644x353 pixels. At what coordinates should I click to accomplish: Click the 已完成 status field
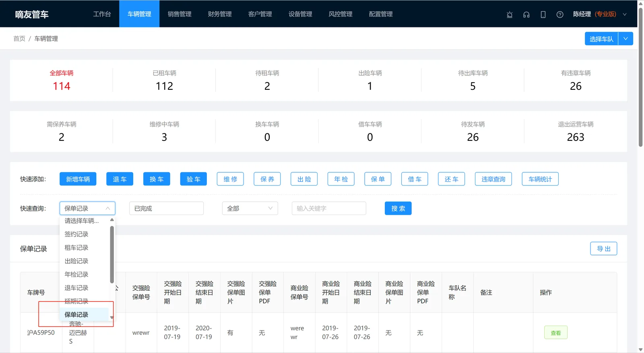166,208
